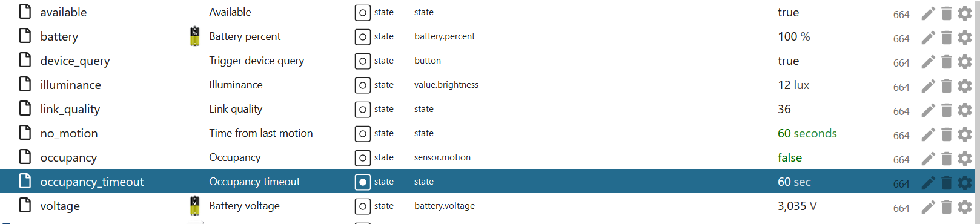Delete the link_quality object via trash icon

click(947, 110)
